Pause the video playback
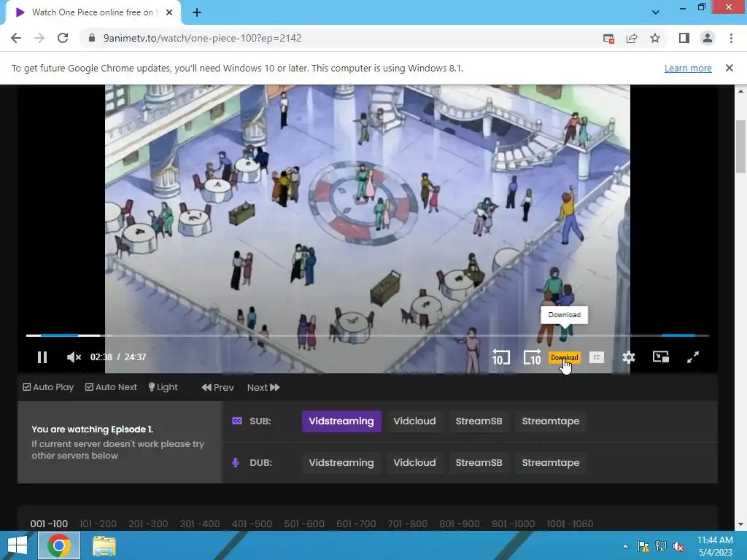This screenshot has height=560, width=747. click(x=42, y=357)
